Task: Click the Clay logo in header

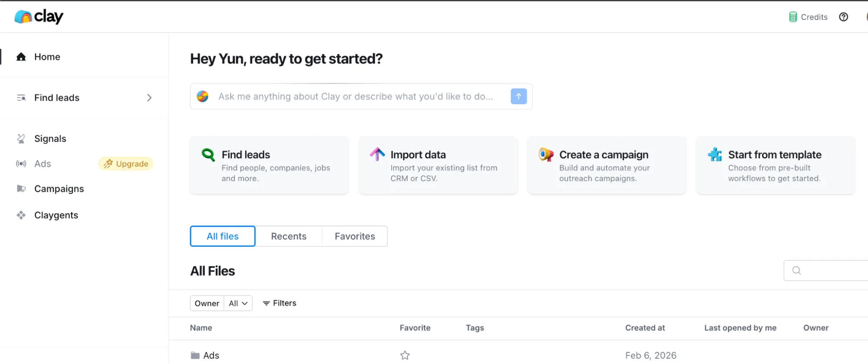Action: (39, 17)
